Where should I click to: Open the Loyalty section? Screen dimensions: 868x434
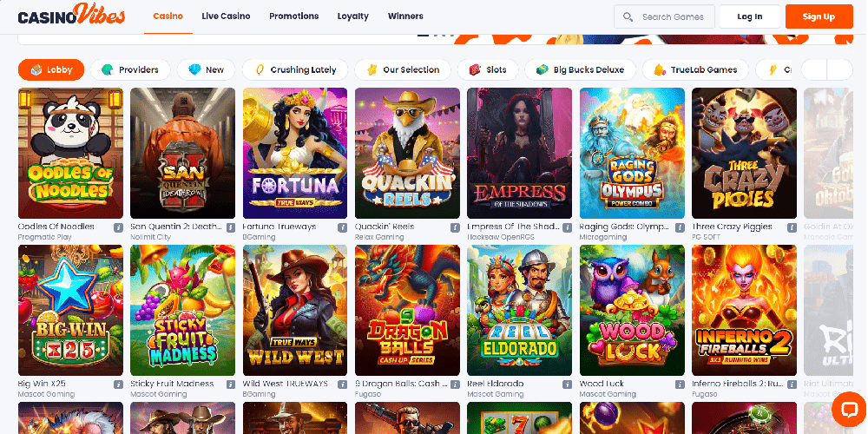[x=352, y=16]
